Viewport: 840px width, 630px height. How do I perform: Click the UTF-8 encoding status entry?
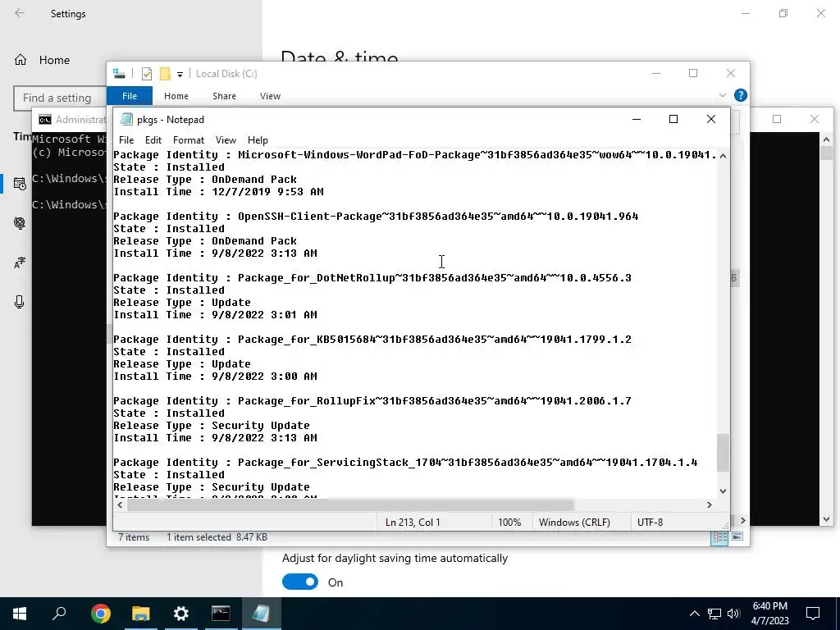[x=650, y=523]
